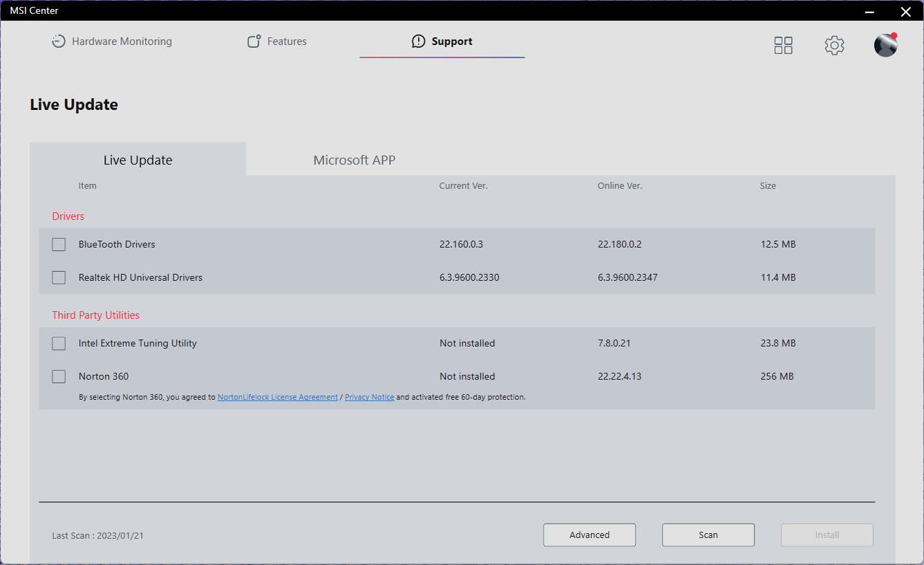Open the NortonLifelock License Agreement link

coord(277,396)
